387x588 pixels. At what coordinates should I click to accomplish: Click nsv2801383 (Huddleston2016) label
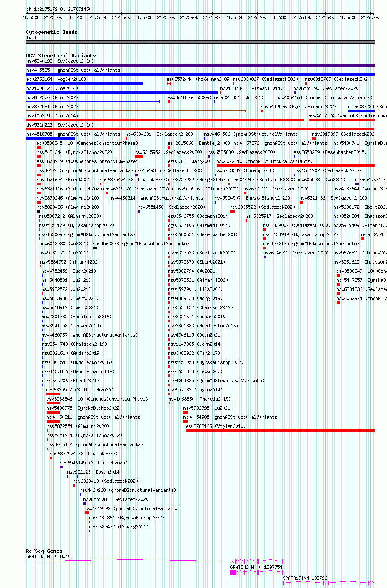[203, 326]
